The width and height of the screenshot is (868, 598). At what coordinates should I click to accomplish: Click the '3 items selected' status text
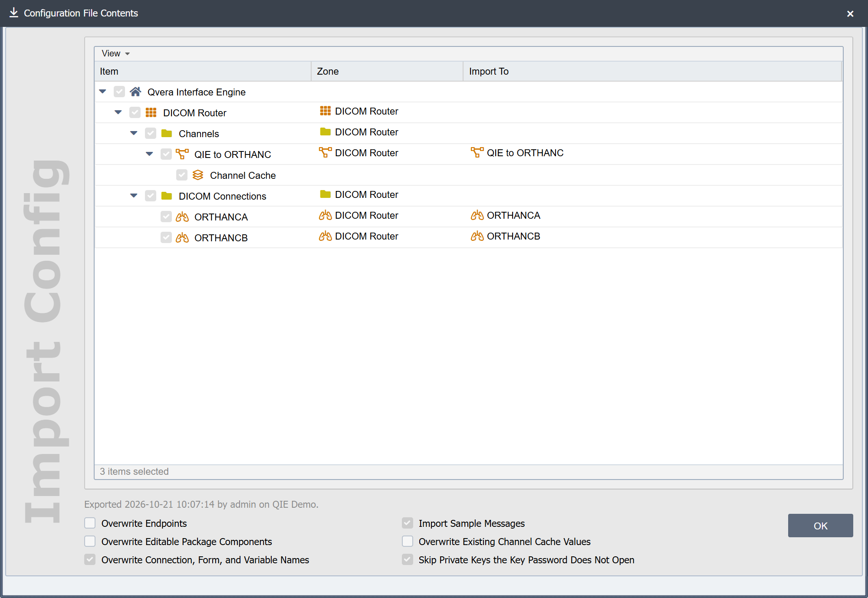coord(134,471)
